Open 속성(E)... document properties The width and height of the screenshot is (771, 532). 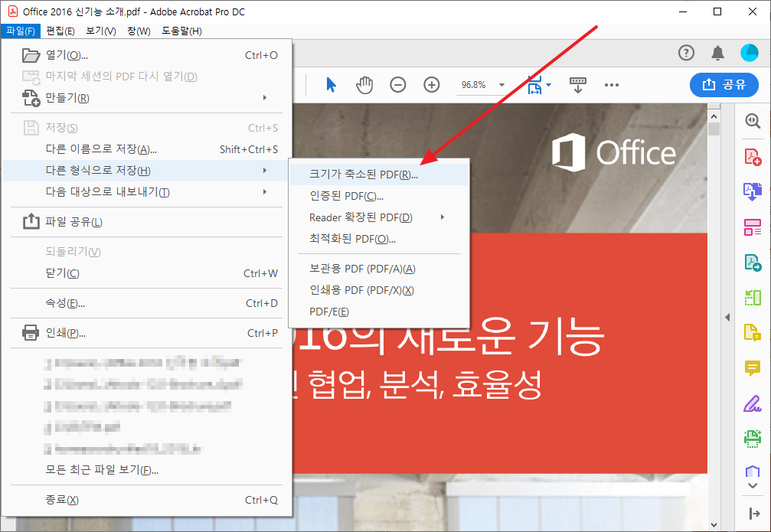(x=146, y=303)
